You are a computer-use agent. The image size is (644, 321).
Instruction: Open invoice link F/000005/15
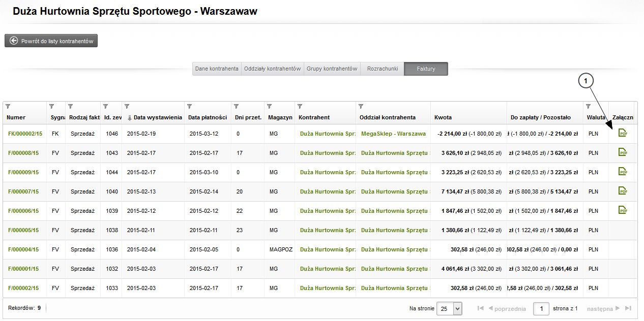click(x=23, y=230)
